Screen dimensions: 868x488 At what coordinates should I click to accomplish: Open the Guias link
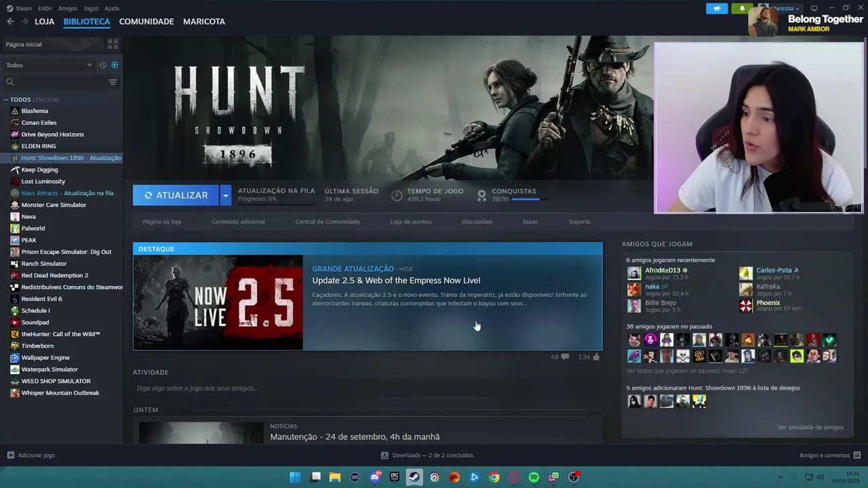coord(530,222)
